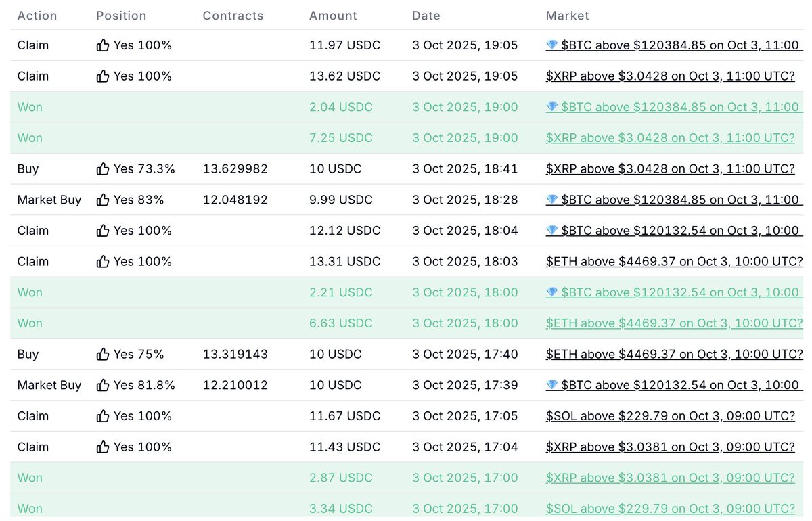Click the date 3 Oct 2025, 18:28

click(465, 200)
